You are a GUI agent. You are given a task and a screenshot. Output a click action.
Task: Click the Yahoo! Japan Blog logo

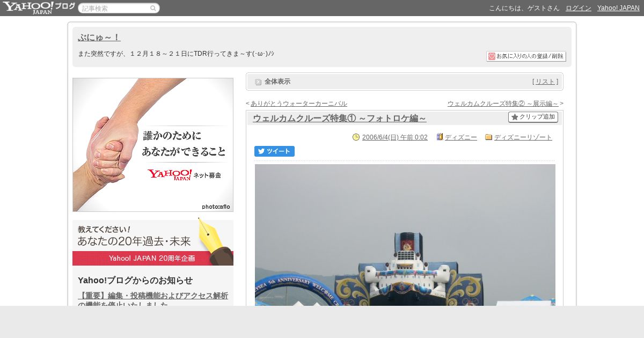point(39,8)
